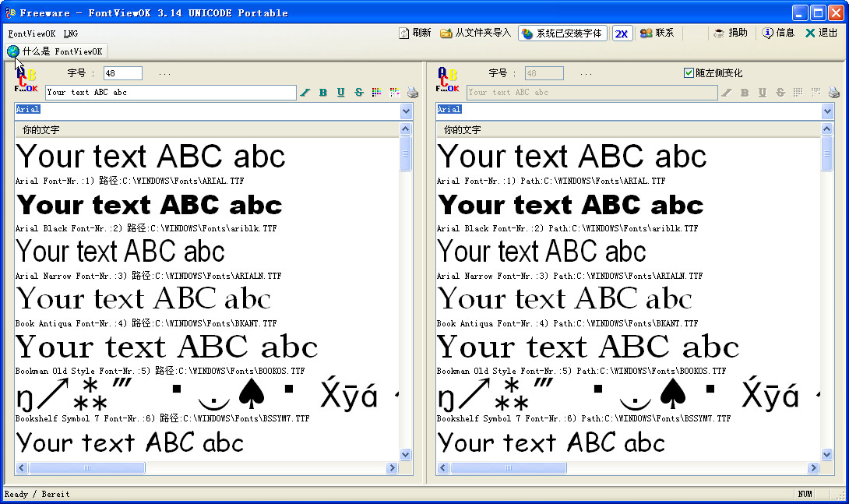Print font list from right panel
Screen dimensions: 849x504
coord(834,93)
